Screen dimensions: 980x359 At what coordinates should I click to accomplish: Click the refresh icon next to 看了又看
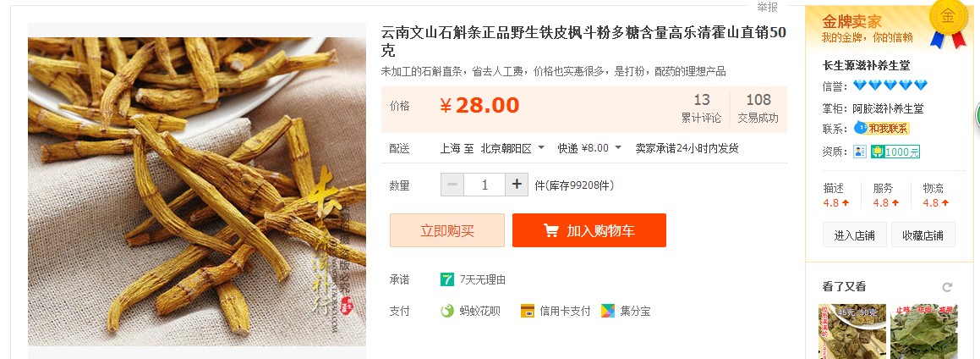947,287
